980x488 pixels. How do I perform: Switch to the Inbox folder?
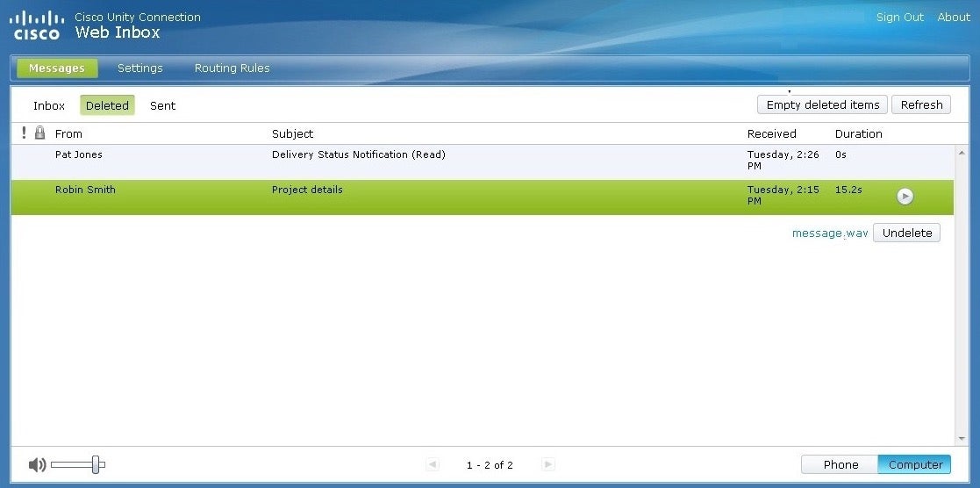(x=49, y=105)
